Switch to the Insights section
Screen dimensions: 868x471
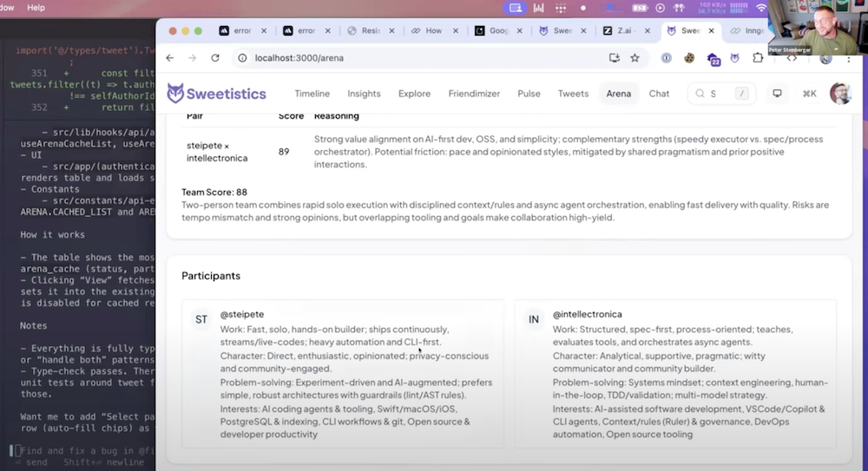coord(364,94)
